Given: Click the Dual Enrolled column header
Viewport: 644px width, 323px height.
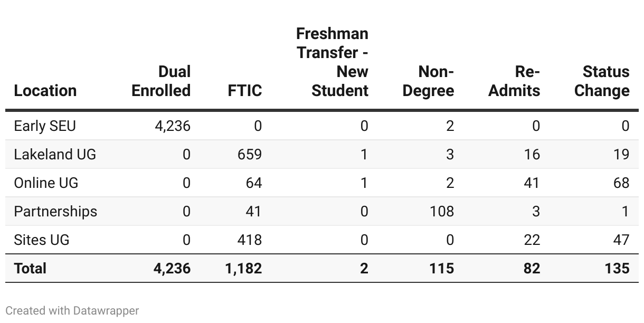Looking at the screenshot, I should point(161,81).
